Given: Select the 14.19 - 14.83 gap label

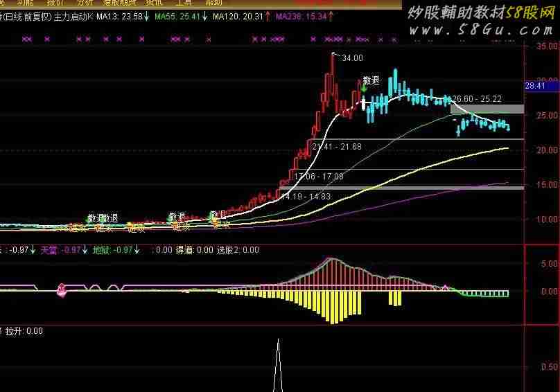Looking at the screenshot, I should coord(306,197).
